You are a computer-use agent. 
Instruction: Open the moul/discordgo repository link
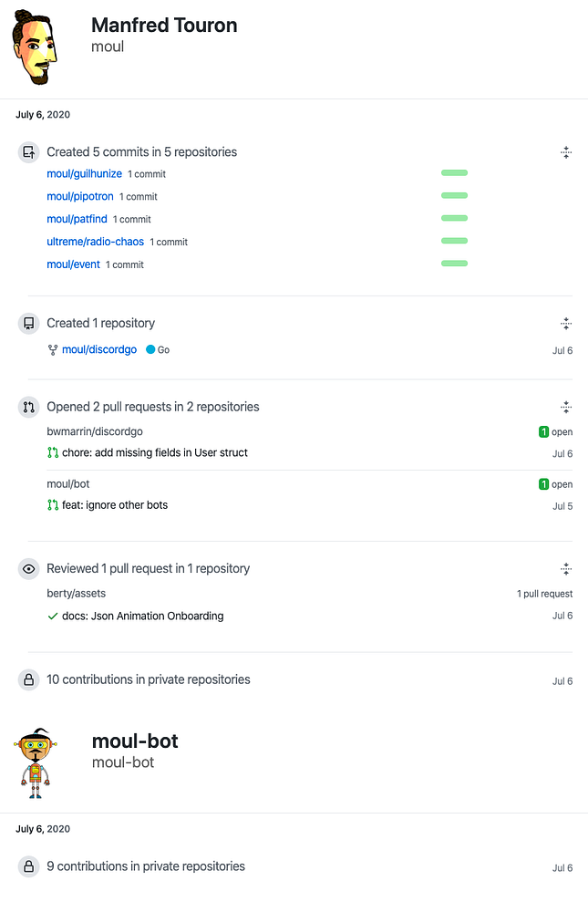pyautogui.click(x=100, y=349)
